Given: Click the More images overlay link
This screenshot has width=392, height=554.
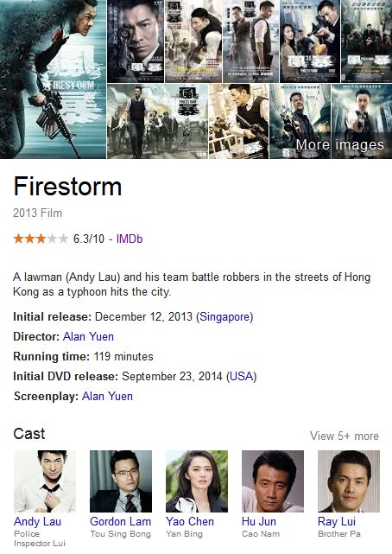Looking at the screenshot, I should 339,145.
